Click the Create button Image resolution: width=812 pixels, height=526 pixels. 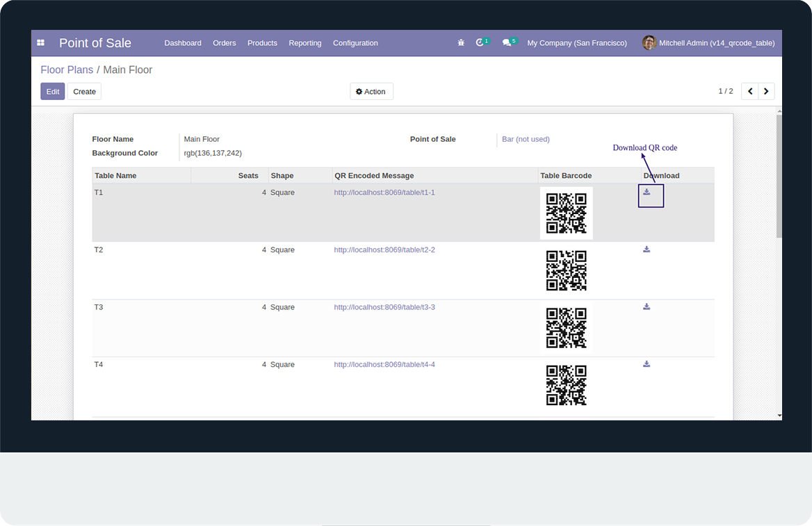84,91
